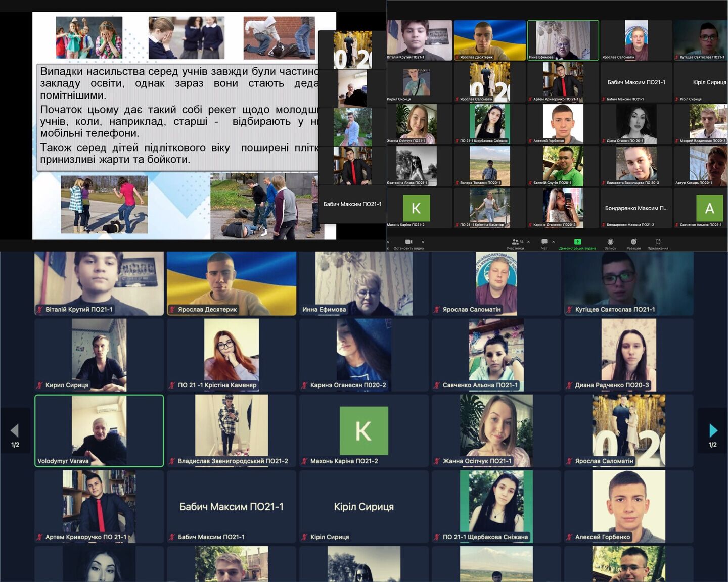Click muted mic icon on Віталій Крутий tile

(x=39, y=310)
